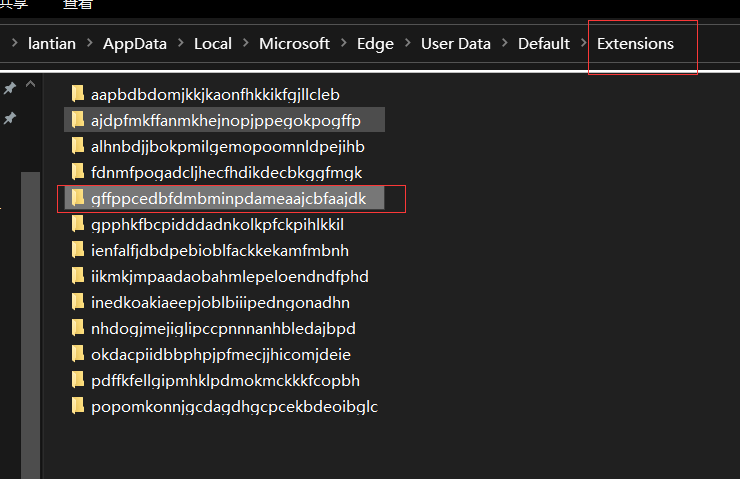The width and height of the screenshot is (740, 479).
Task: Click folder icon of pdffkfellgipmhklpdmokmckkkfcopbh
Action: click(78, 379)
